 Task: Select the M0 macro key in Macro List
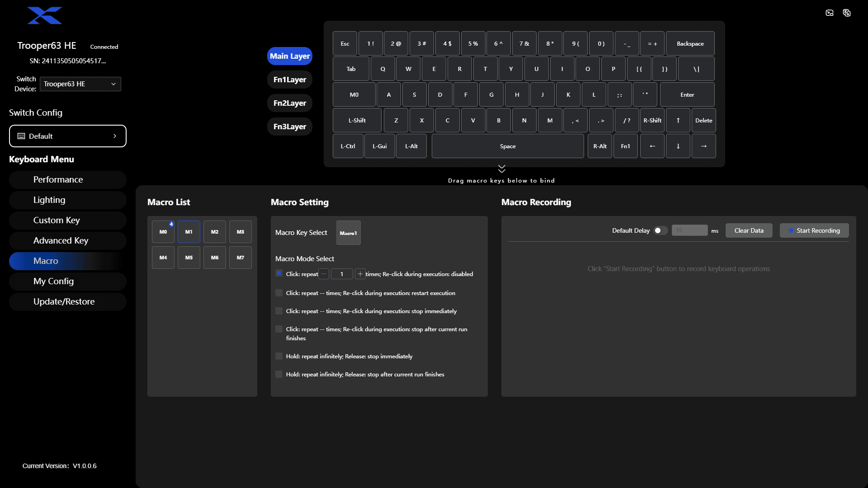pyautogui.click(x=163, y=232)
